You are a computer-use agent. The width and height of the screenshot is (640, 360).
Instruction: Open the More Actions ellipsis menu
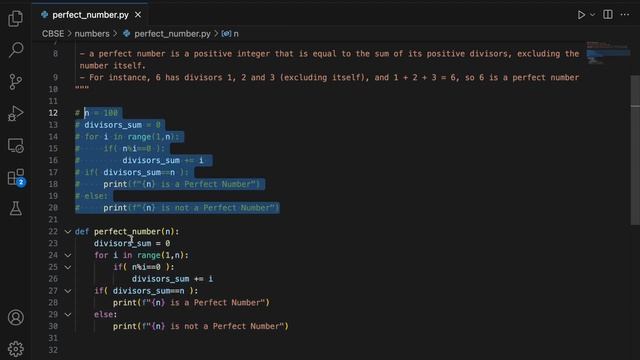pos(625,15)
